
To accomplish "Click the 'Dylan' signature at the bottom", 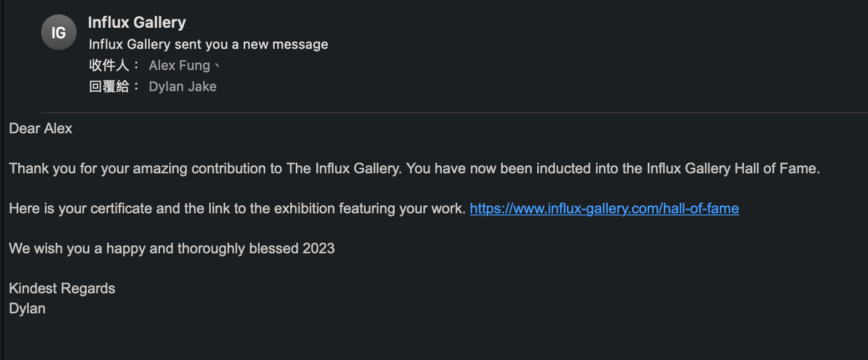I will [27, 308].
